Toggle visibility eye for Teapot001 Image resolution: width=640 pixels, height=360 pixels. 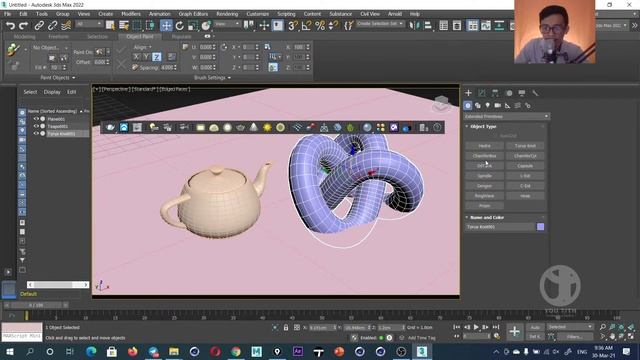pos(36,126)
